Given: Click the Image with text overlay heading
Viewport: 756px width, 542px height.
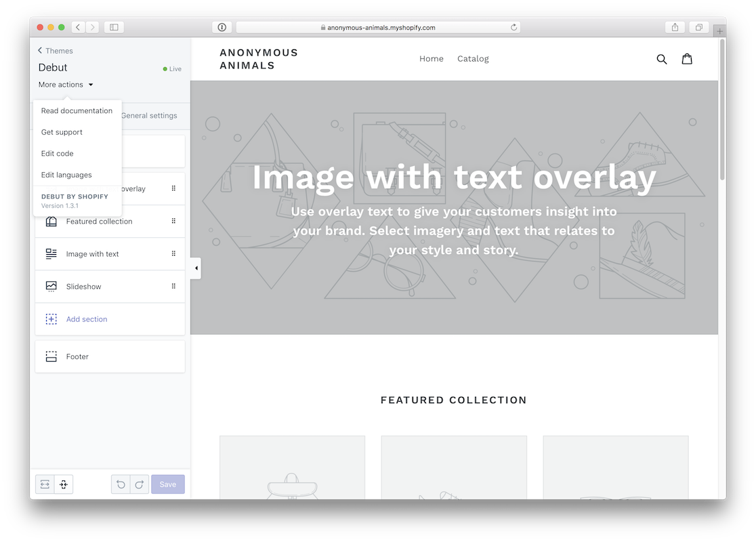Looking at the screenshot, I should click(x=454, y=177).
